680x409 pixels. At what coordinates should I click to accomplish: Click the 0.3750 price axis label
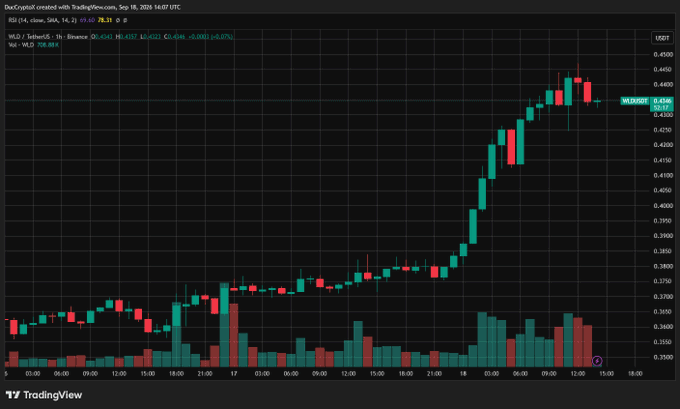(663, 281)
